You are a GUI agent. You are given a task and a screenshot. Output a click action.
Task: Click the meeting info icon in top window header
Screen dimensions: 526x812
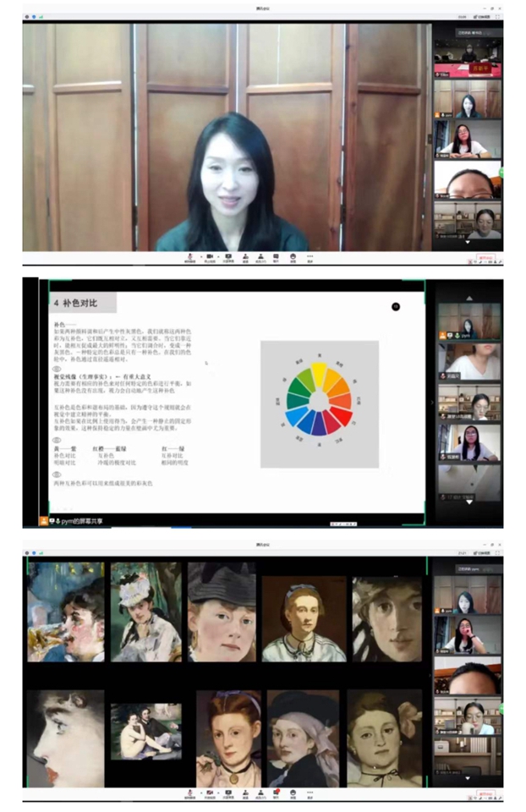pos(27,17)
